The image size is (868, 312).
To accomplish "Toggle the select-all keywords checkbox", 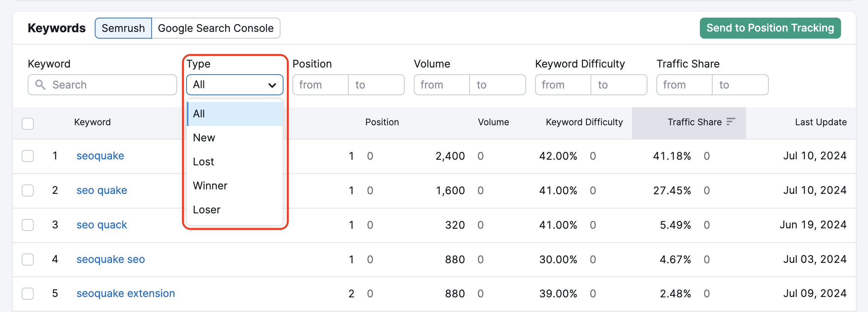I will 28,123.
